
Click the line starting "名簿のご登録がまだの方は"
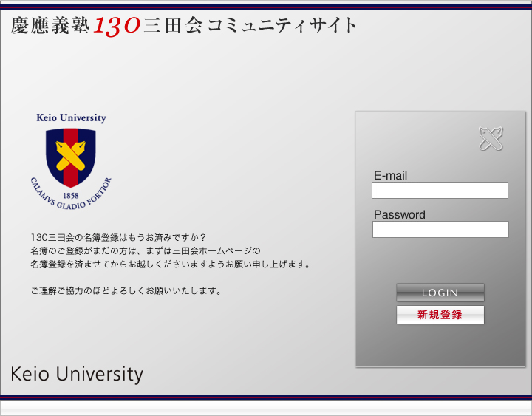coord(146,250)
